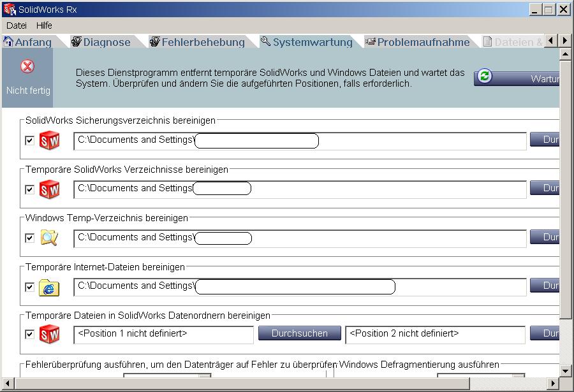Uncheck SolidWorks Sicherungsverzeichnis bereinigen checkbox
This screenshot has width=574, height=392.
tap(29, 141)
